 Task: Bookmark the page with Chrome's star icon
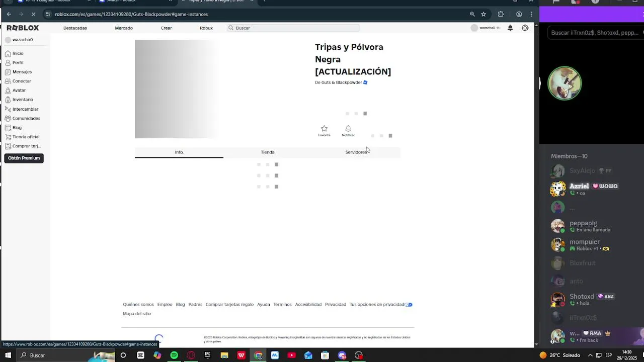coord(484,14)
